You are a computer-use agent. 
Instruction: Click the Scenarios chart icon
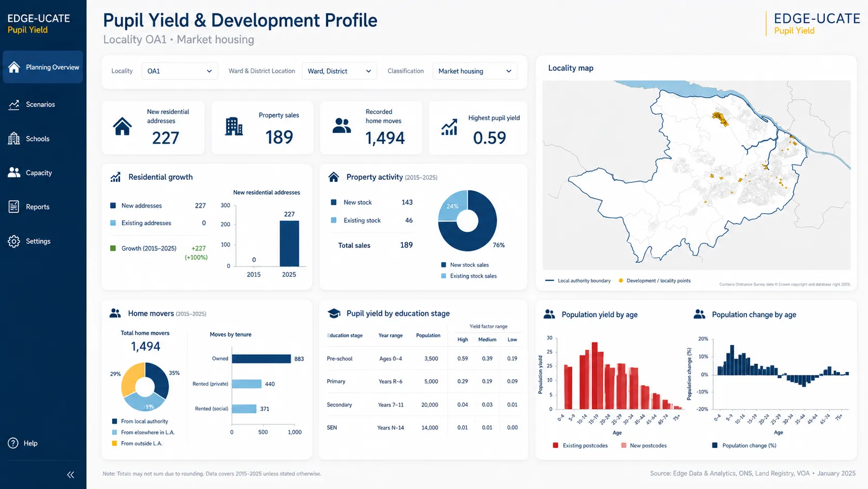(x=14, y=104)
